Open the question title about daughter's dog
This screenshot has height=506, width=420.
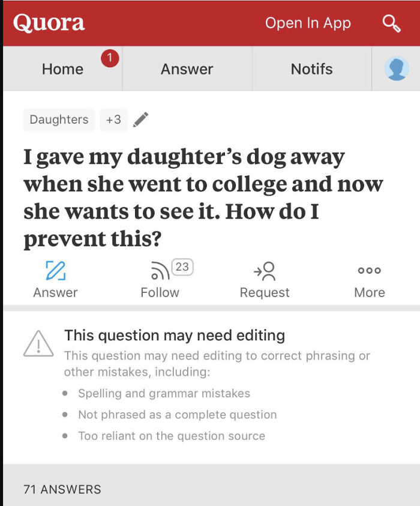pyautogui.click(x=203, y=197)
